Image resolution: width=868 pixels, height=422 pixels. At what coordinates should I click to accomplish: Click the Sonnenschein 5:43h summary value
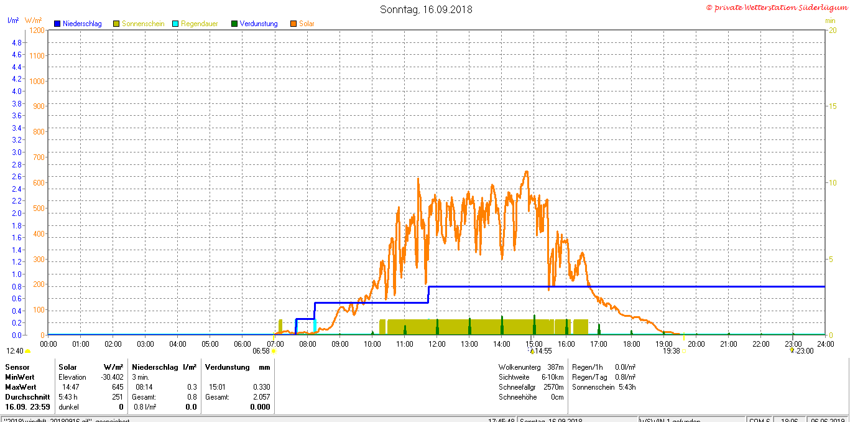(627, 387)
